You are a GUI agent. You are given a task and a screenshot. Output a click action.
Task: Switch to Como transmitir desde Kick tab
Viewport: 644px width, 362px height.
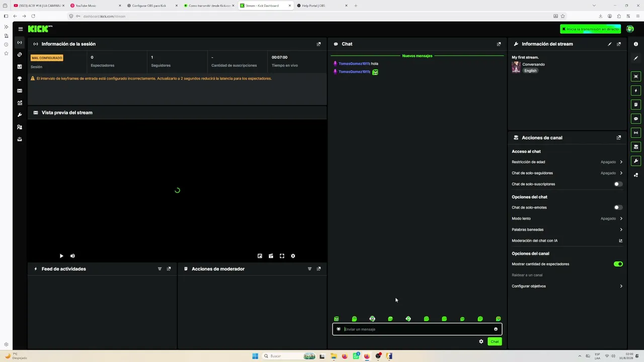pyautogui.click(x=209, y=6)
